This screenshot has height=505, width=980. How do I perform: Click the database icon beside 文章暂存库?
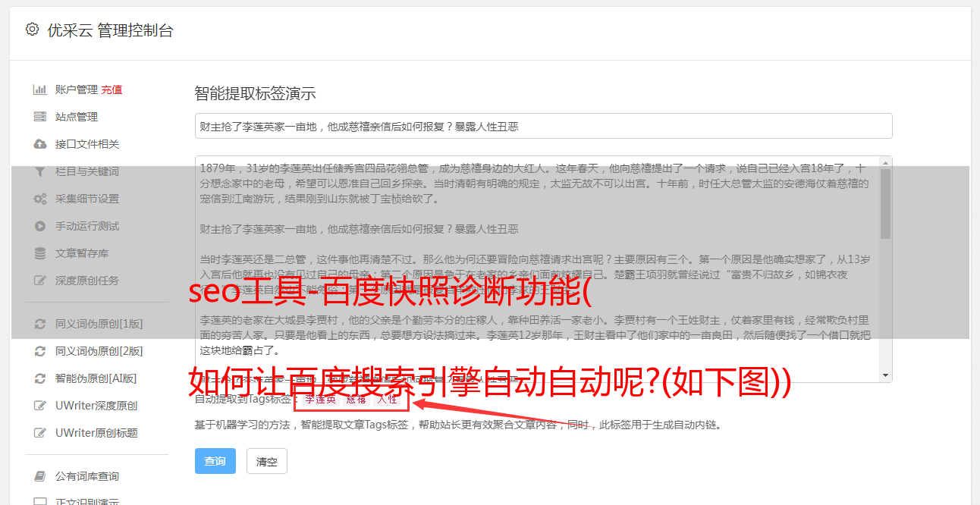[x=39, y=253]
